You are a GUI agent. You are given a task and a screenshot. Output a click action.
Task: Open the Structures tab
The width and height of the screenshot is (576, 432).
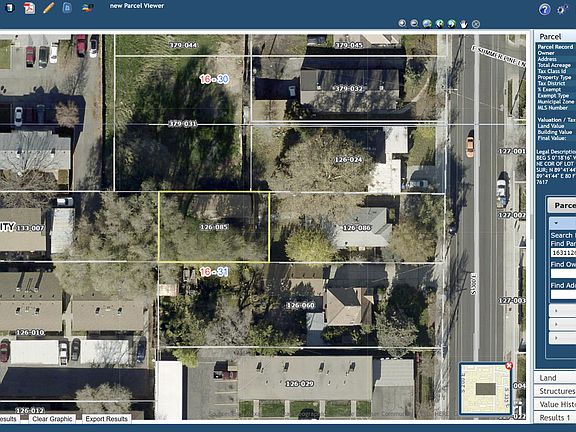pyautogui.click(x=555, y=391)
